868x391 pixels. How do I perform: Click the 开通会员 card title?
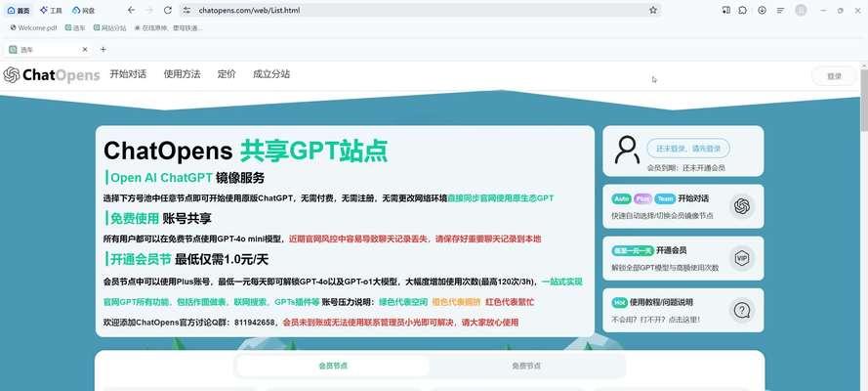tap(672, 250)
